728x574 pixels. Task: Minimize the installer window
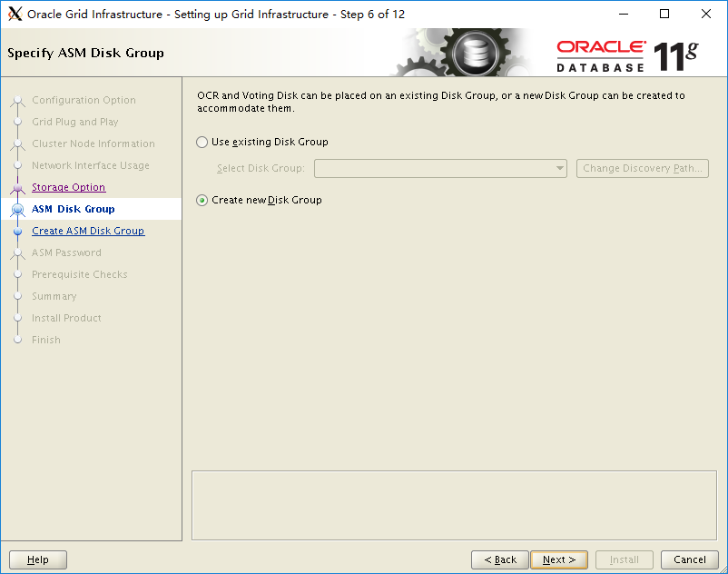(x=624, y=14)
